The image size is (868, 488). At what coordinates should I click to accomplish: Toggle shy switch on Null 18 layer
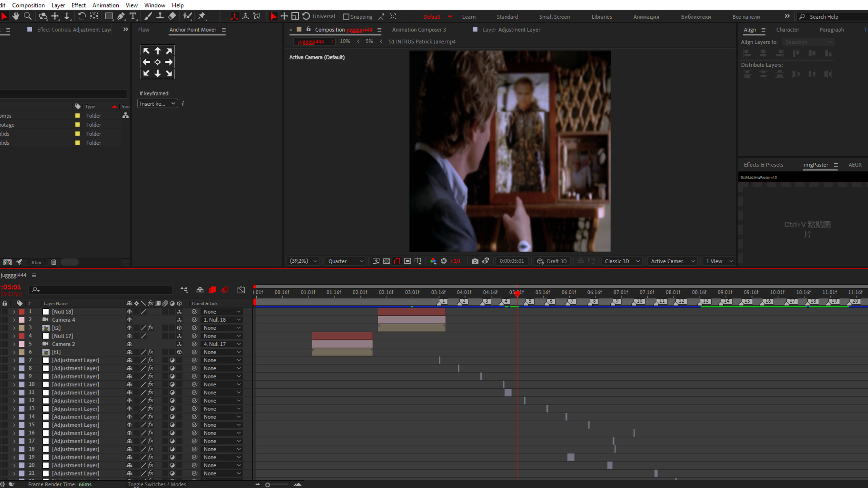coord(129,312)
